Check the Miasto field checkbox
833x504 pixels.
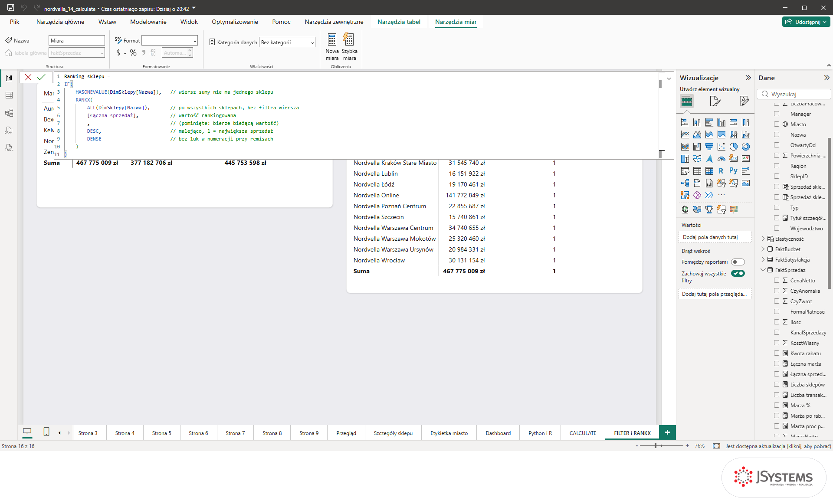click(777, 124)
